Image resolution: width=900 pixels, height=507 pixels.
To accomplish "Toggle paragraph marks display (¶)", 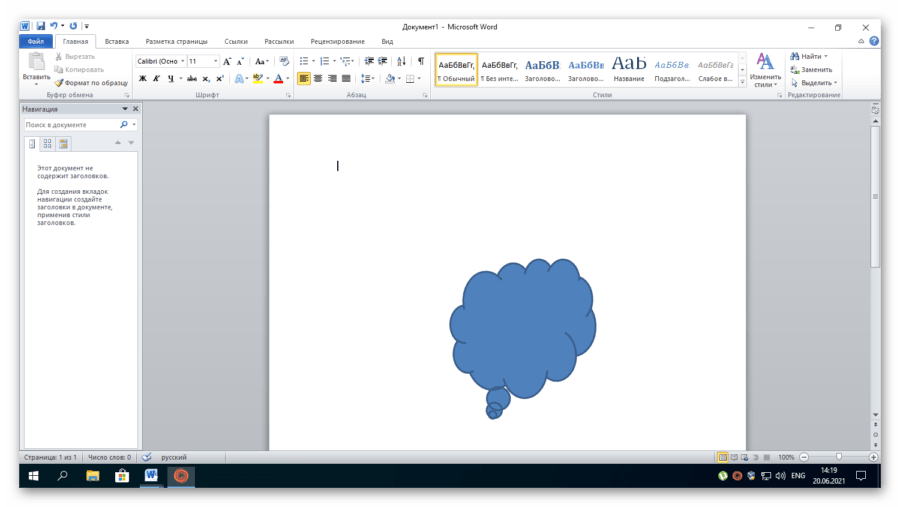I will click(421, 61).
